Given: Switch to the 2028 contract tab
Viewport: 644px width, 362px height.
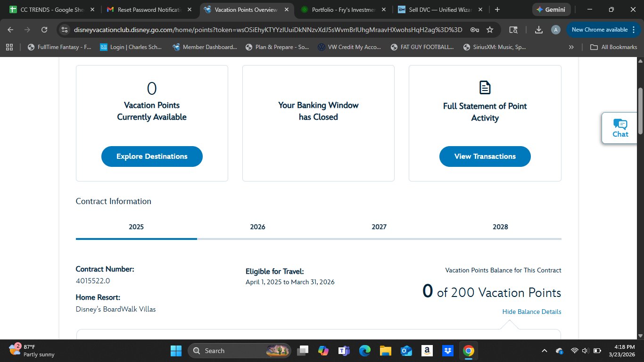Looking at the screenshot, I should tap(500, 227).
